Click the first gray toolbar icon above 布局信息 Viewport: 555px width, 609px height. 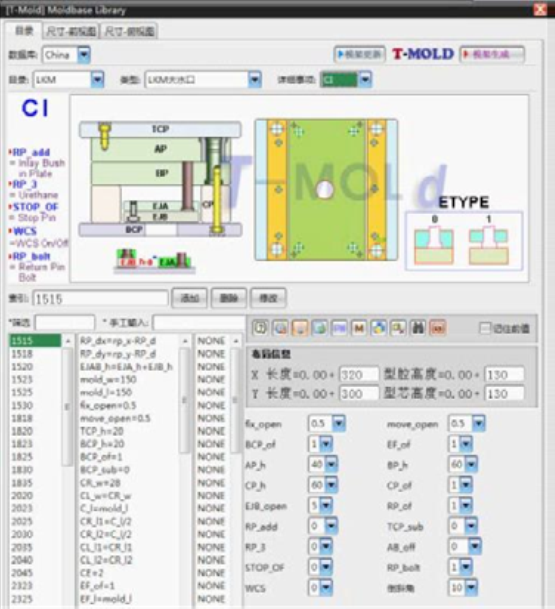click(x=260, y=328)
